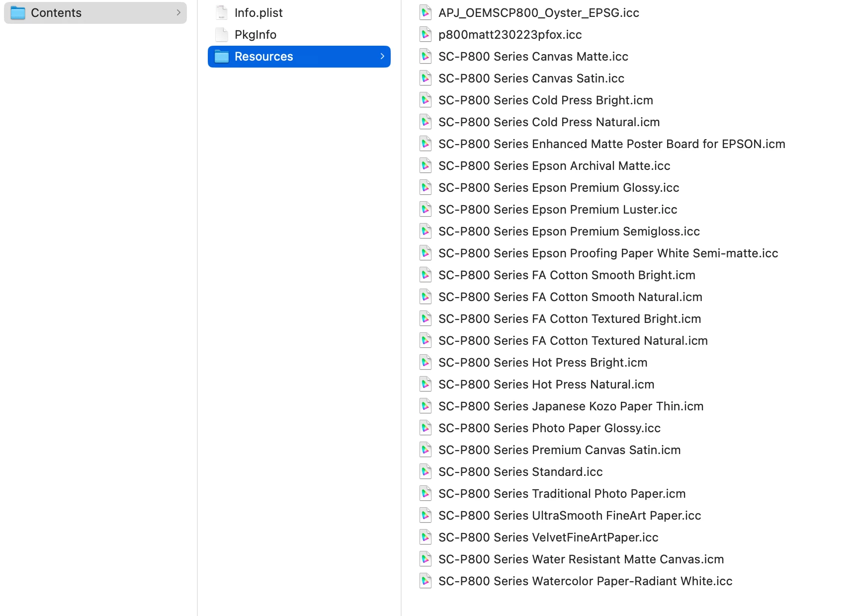
Task: Select SC-P800 Series Canvas Matte.icc name
Action: [533, 57]
